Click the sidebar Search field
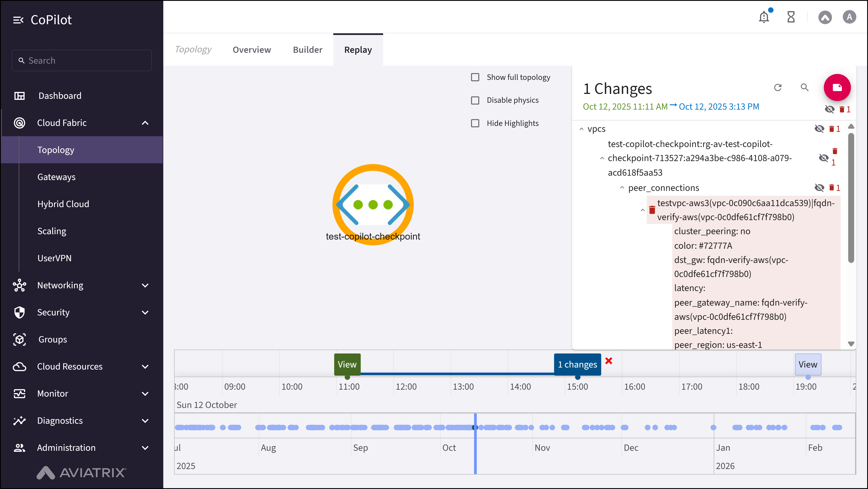The height and width of the screenshot is (489, 868). 82,61
